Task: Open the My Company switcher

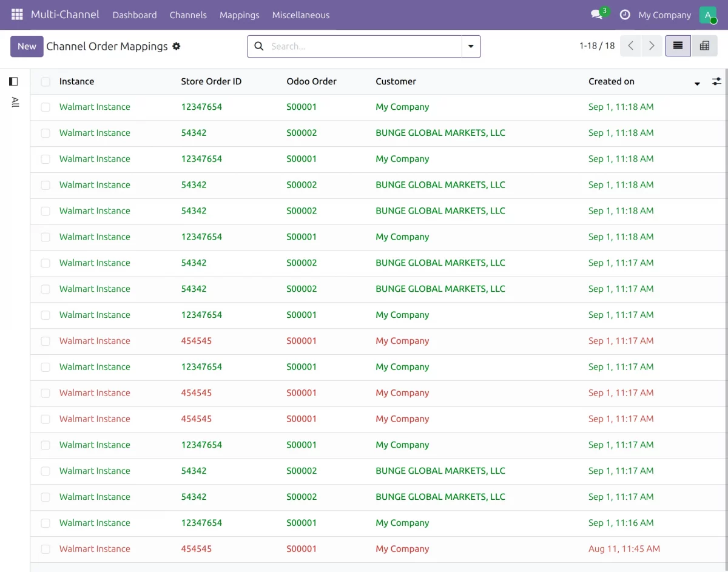Action: pos(664,15)
